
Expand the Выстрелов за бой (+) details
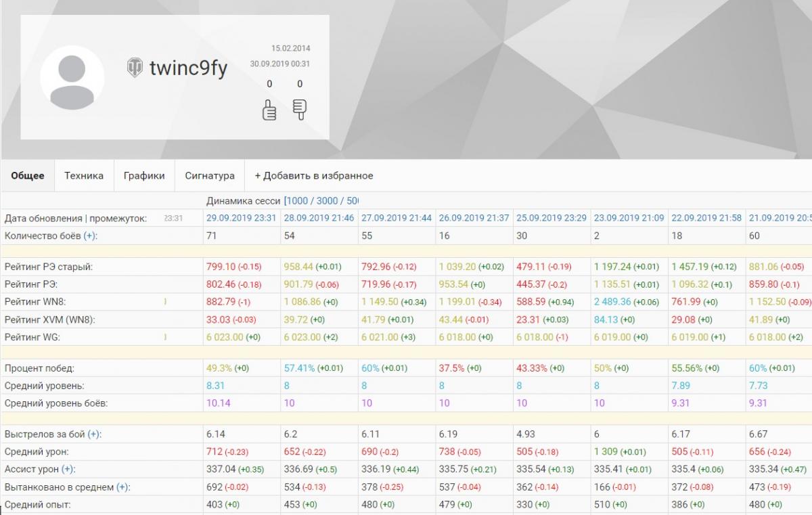94,434
